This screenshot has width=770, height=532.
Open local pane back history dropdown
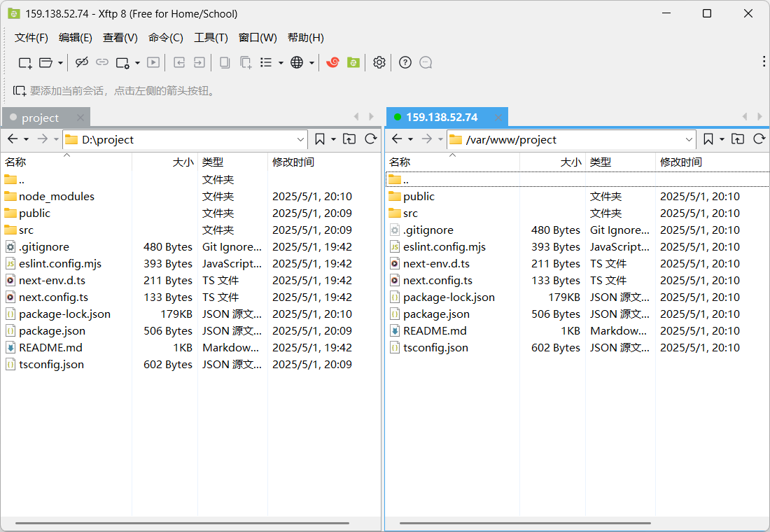coord(26,139)
